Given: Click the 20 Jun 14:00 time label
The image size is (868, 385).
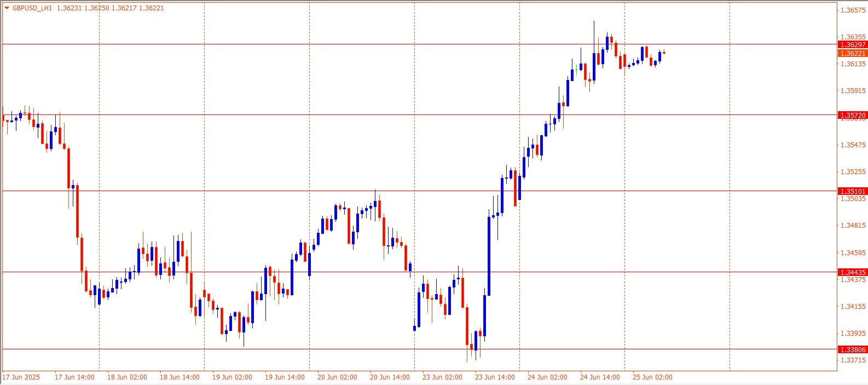Looking at the screenshot, I should pos(390,377).
